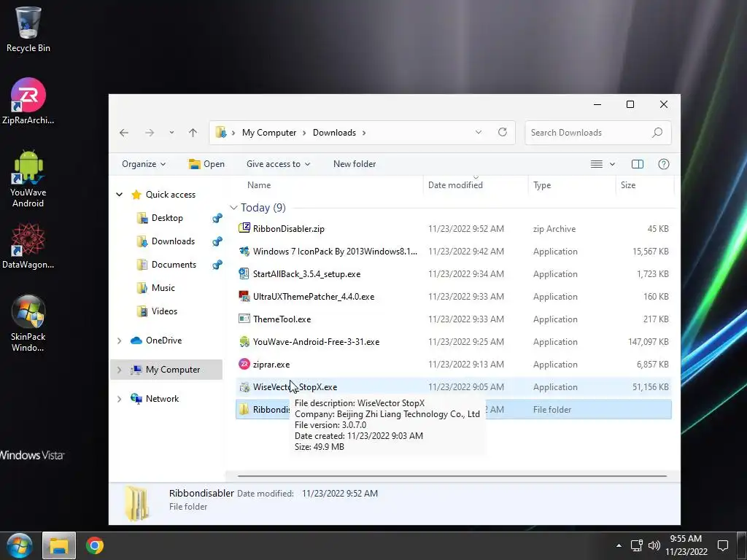
Task: Expand the Network tree node
Action: 120,399
